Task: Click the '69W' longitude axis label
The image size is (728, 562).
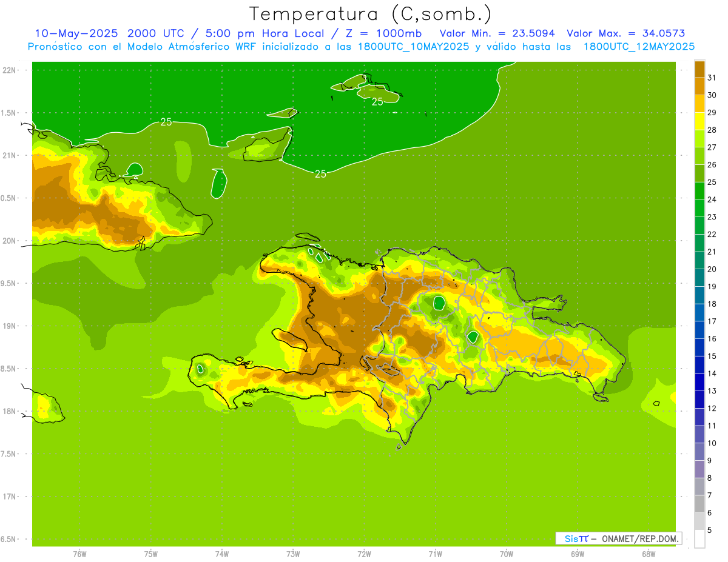Action: point(578,554)
